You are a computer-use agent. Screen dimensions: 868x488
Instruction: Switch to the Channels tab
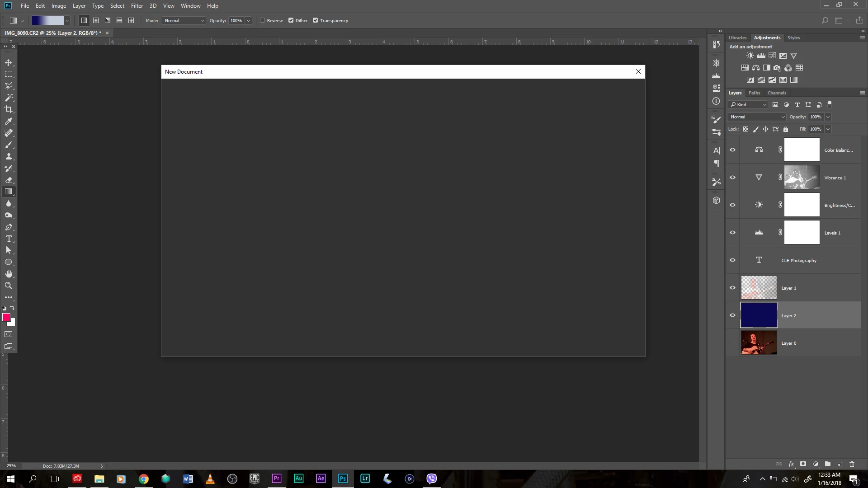pos(777,93)
